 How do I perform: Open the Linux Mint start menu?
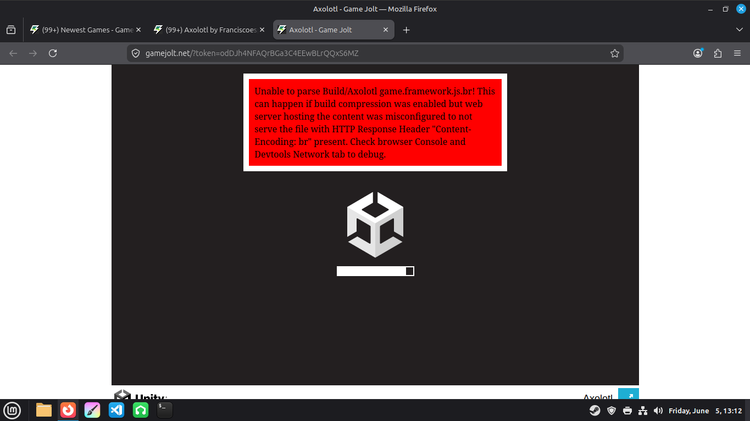(12, 410)
